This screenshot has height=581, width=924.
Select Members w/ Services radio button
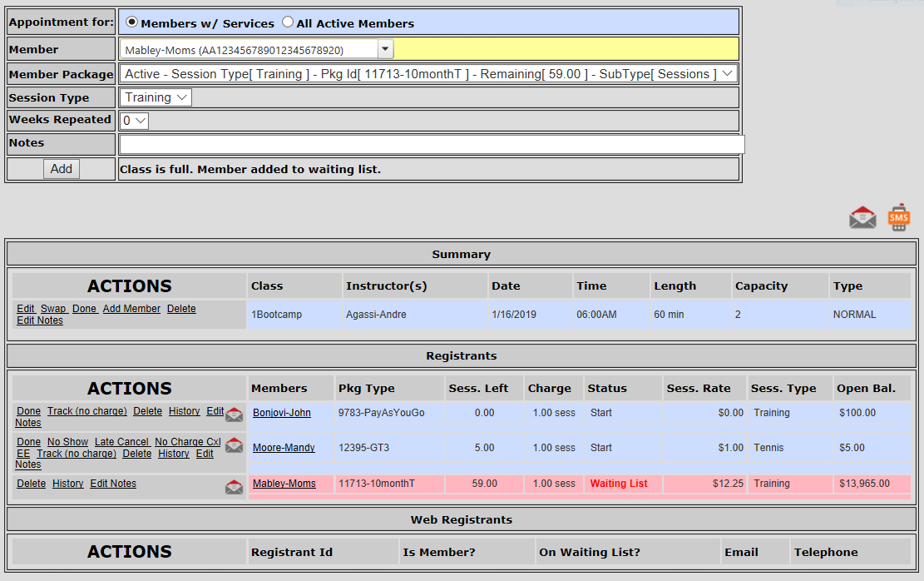[132, 22]
